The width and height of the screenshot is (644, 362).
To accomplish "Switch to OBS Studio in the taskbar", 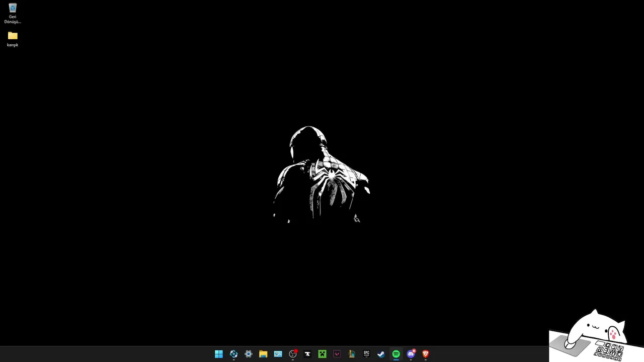I will [293, 354].
